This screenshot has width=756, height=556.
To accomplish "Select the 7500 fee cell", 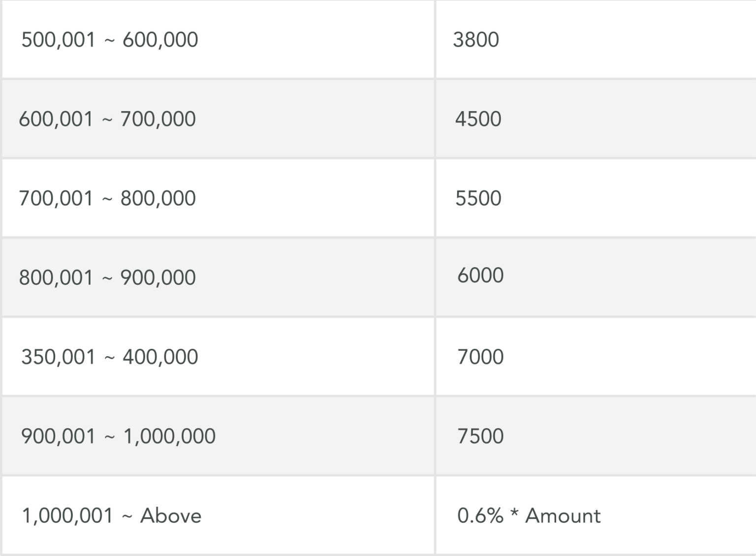I will point(480,436).
